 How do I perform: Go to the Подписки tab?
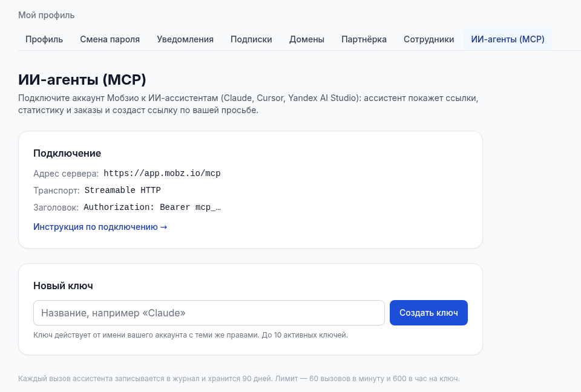coord(251,39)
